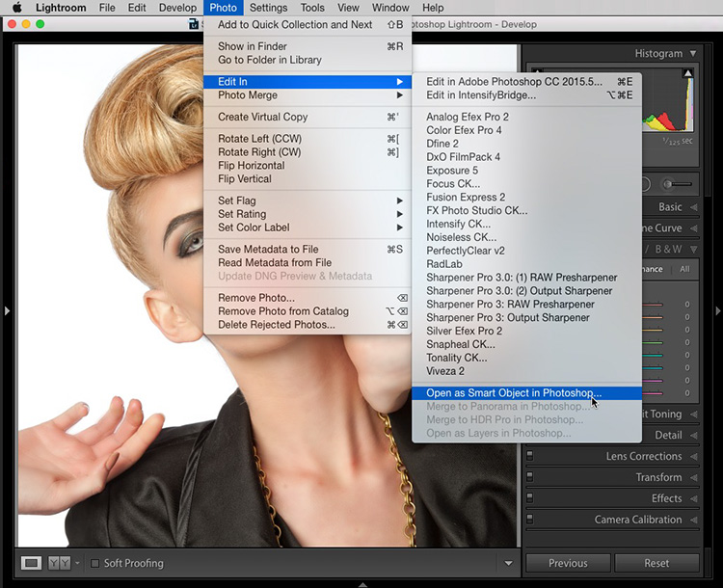Viewport: 723px width, 588px height.
Task: Expand the Tone Curve panel
Action: [693, 228]
